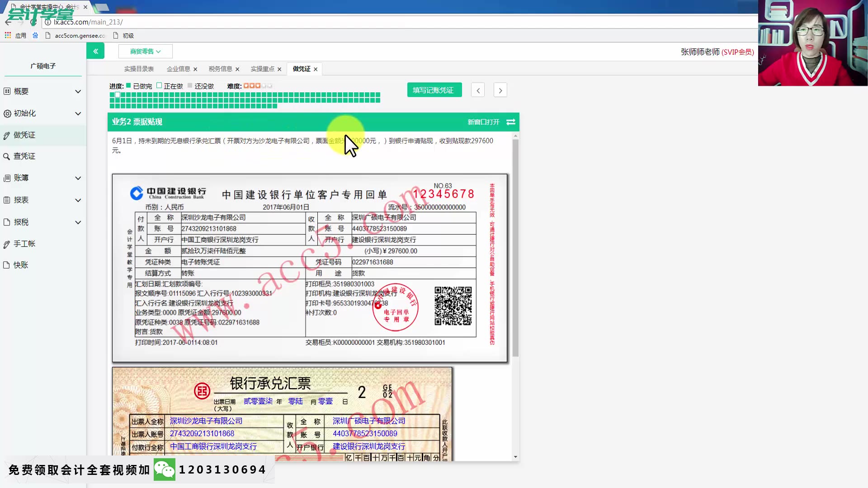This screenshot has height=488, width=868.
Task: Click the sidebar collapse arrow above 商贸零售
Action: point(95,51)
